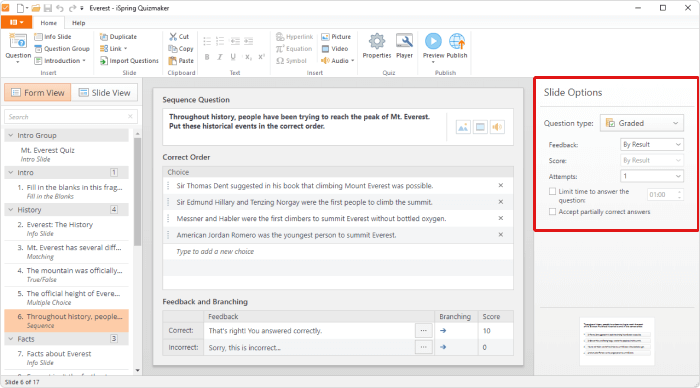Screen dimensions: 700x388
Task: Edit Incorrect feedback with ellipsis button
Action: click(x=423, y=347)
